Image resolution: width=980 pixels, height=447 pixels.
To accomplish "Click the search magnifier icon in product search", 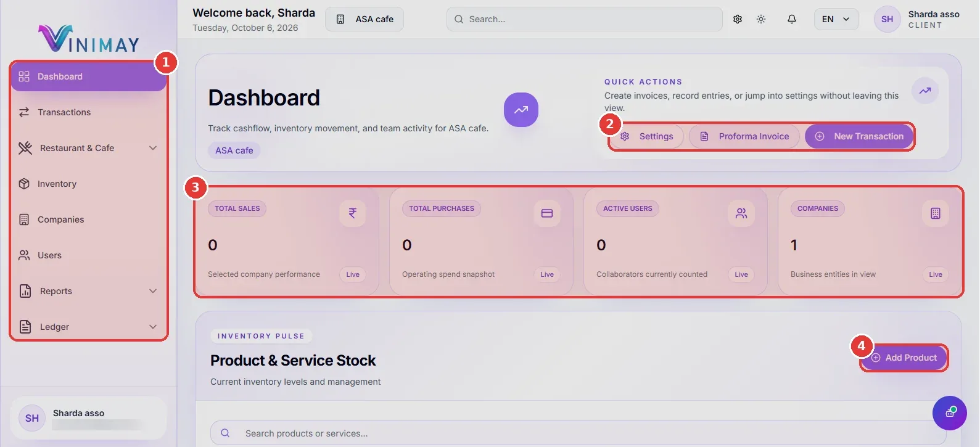I will coord(225,433).
